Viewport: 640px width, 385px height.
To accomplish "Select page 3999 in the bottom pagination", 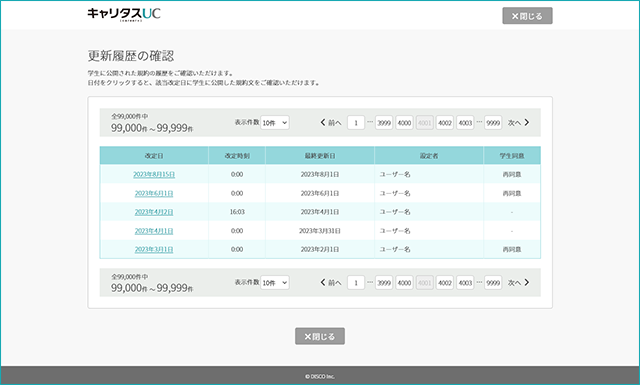I will (x=384, y=283).
